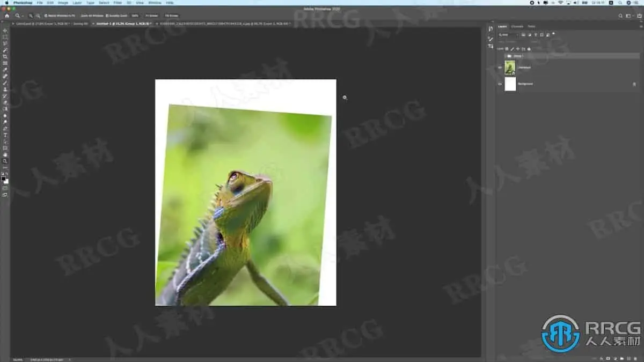Choose the Zoom In magnifier option
Screen dimensions: 644x362
click(31, 16)
